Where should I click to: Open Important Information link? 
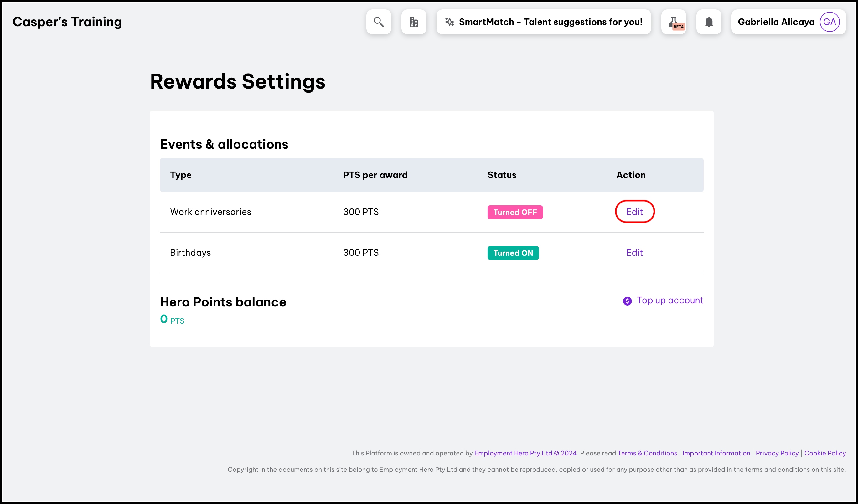[x=716, y=453]
